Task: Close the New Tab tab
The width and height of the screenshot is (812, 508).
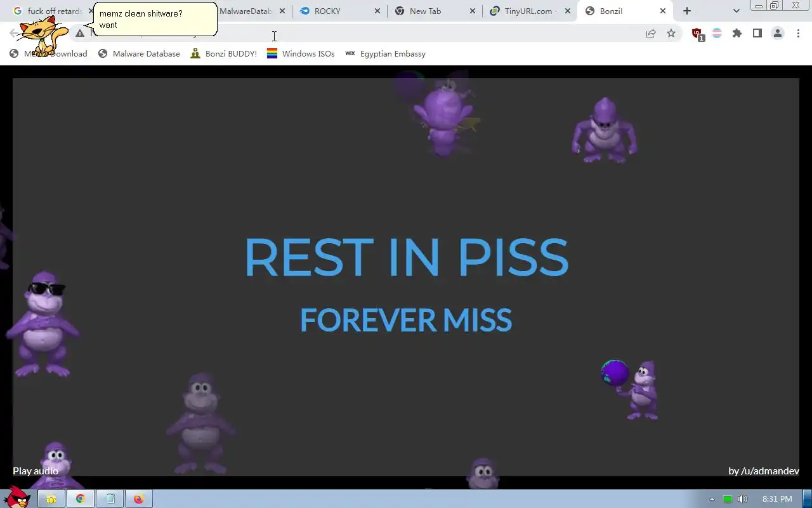Action: coord(473,11)
